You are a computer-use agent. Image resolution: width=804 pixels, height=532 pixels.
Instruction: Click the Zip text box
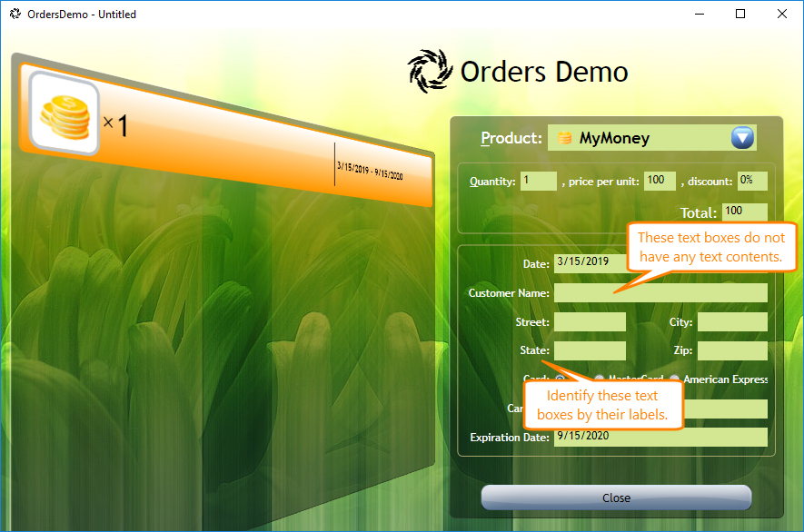(x=732, y=350)
